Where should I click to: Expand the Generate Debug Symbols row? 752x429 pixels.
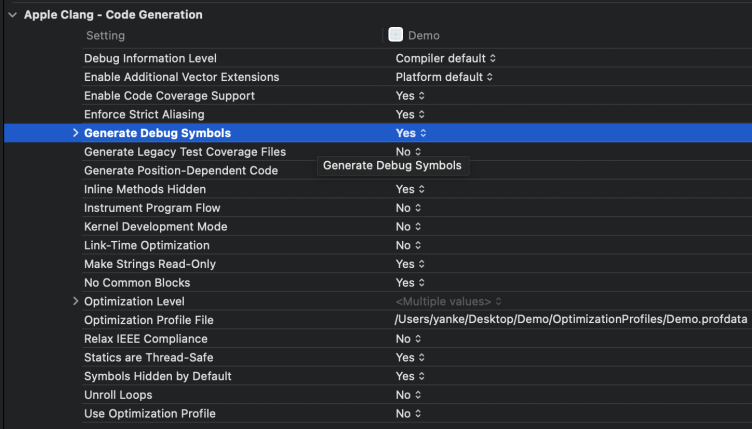(x=75, y=133)
